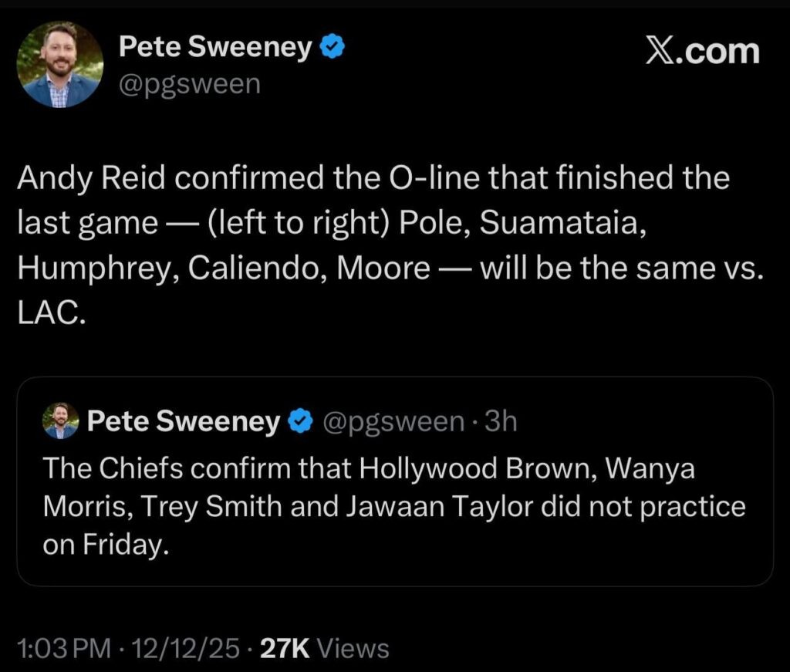The width and height of the screenshot is (790, 672).
Task: Open the Pete Sweeney display name at top
Action: click(x=214, y=48)
